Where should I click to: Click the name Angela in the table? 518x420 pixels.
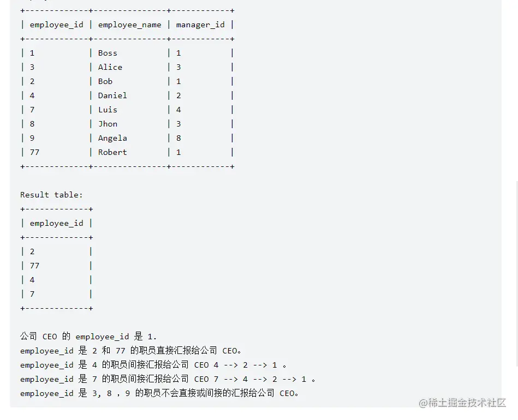pyautogui.click(x=112, y=138)
